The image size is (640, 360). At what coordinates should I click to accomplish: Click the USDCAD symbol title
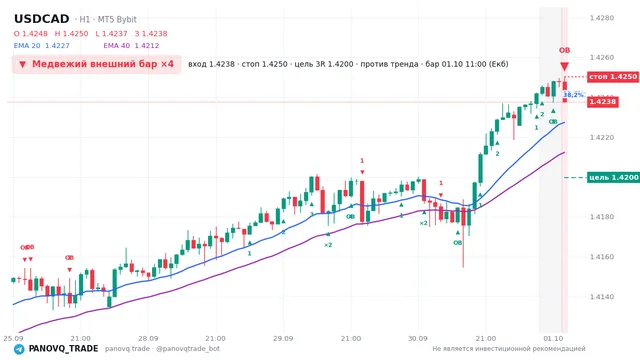point(42,19)
